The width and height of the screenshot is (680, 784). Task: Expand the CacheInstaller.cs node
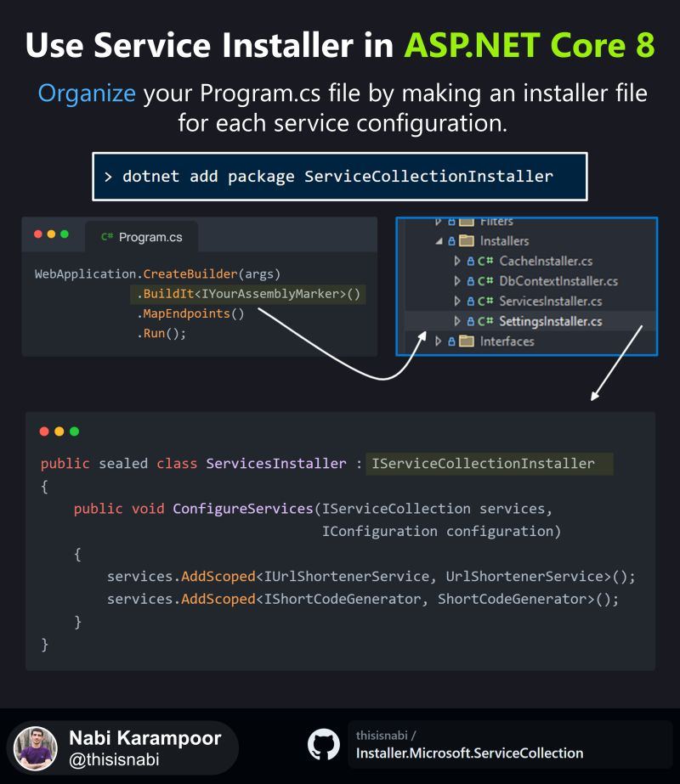456,261
